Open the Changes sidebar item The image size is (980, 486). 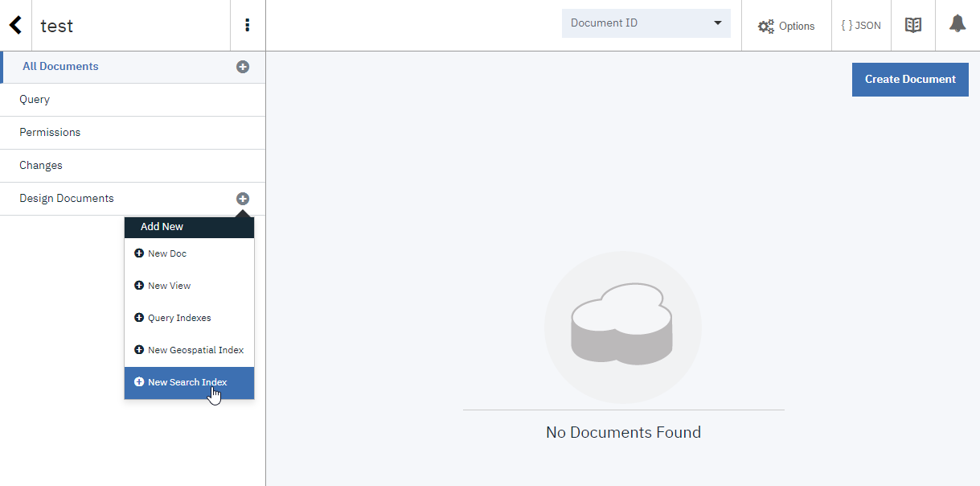point(133,166)
